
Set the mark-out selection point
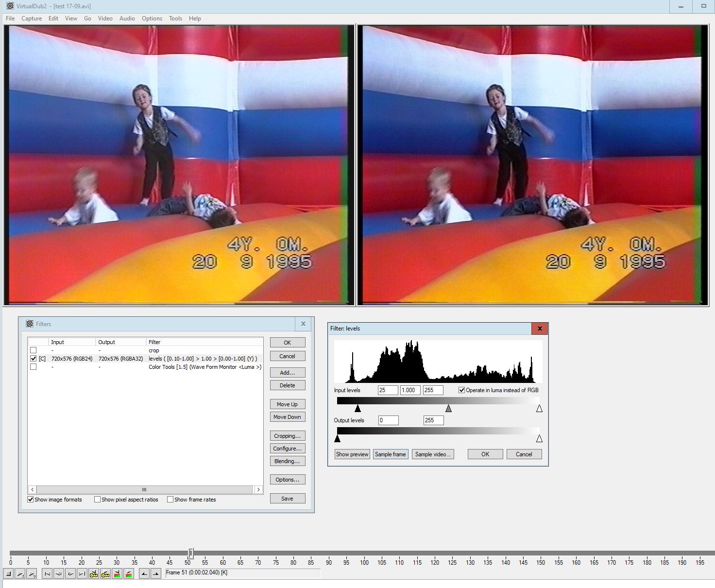click(156, 574)
